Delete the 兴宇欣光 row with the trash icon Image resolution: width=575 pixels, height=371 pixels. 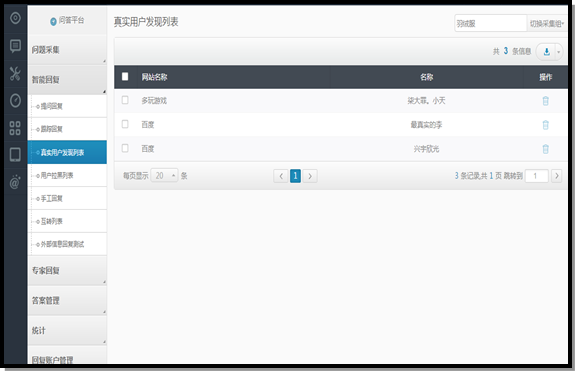545,149
